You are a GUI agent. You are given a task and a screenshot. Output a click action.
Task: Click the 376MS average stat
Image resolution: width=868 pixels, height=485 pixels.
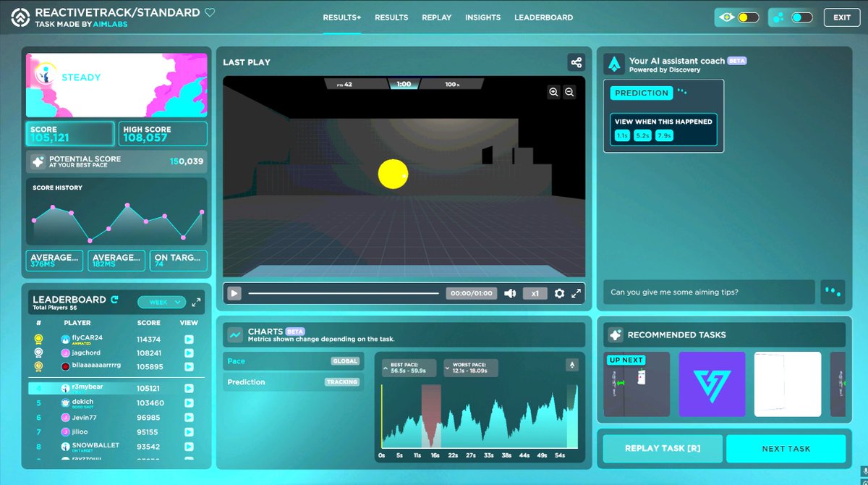pos(55,261)
